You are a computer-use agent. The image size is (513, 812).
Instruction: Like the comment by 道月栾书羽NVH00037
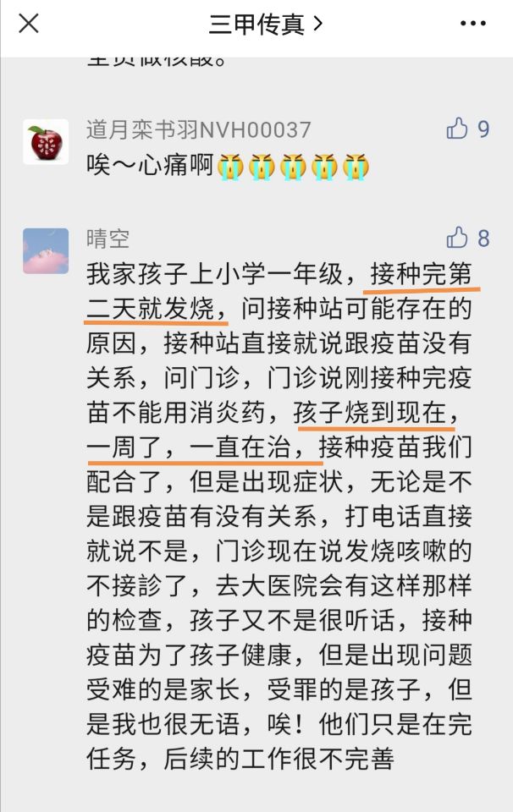[457, 129]
